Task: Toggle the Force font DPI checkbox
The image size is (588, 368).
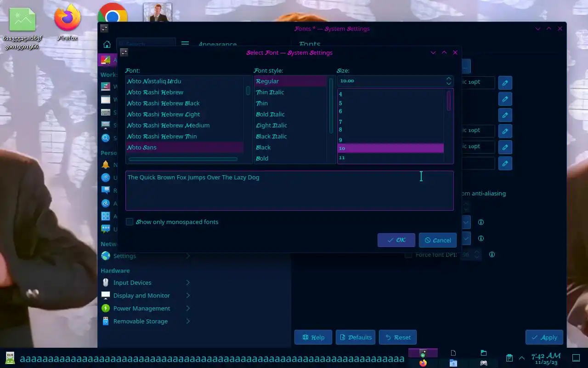Action: tap(408, 254)
